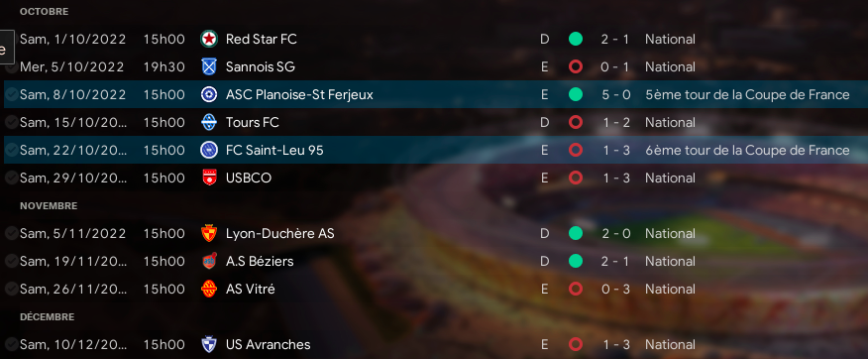Click the Sannois SG team badge
Screen dimensions: 868x359
(x=209, y=66)
